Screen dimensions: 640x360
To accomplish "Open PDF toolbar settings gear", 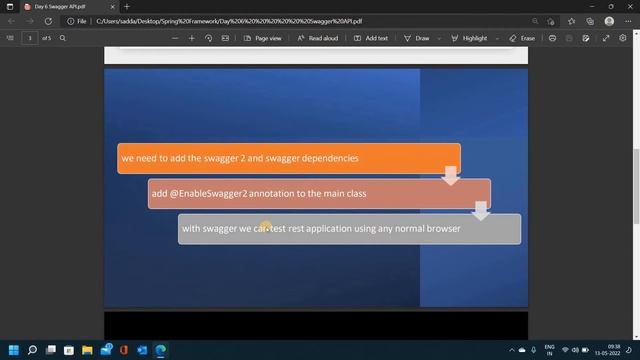I will [x=622, y=38].
